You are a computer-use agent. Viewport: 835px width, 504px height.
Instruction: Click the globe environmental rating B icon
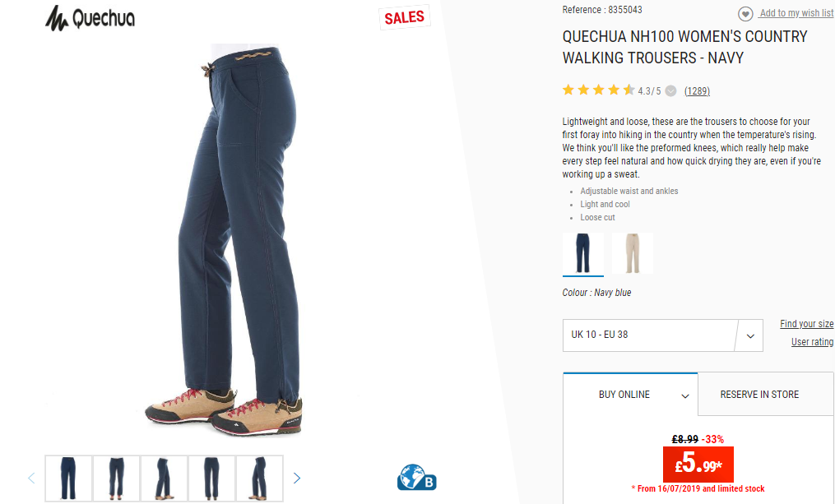point(416,478)
